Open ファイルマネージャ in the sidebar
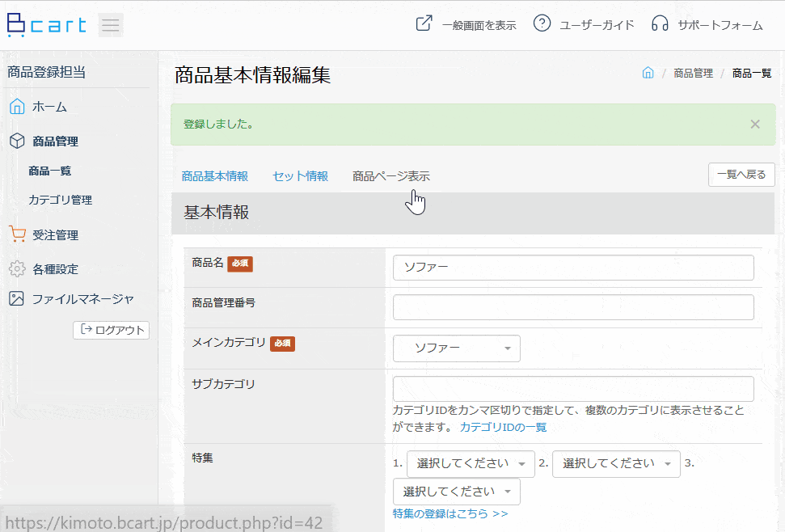The image size is (785, 532). [83, 299]
